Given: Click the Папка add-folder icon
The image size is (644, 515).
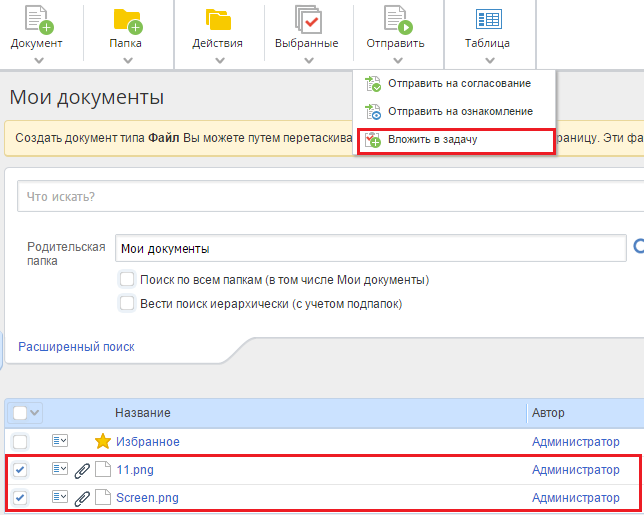Looking at the screenshot, I should tap(126, 20).
